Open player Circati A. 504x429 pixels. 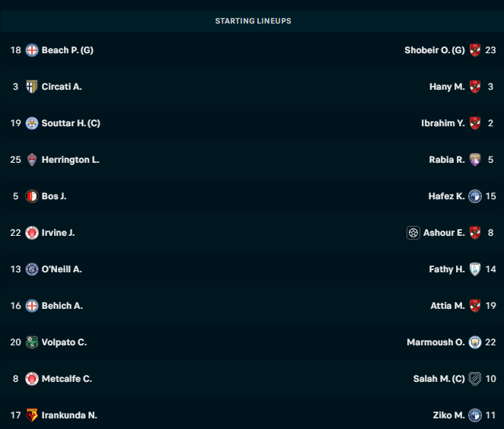(x=62, y=87)
